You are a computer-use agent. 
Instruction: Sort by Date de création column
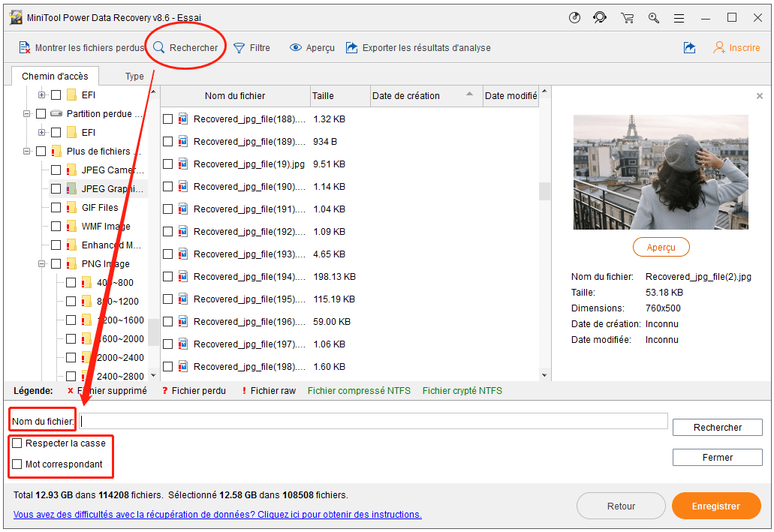point(426,96)
